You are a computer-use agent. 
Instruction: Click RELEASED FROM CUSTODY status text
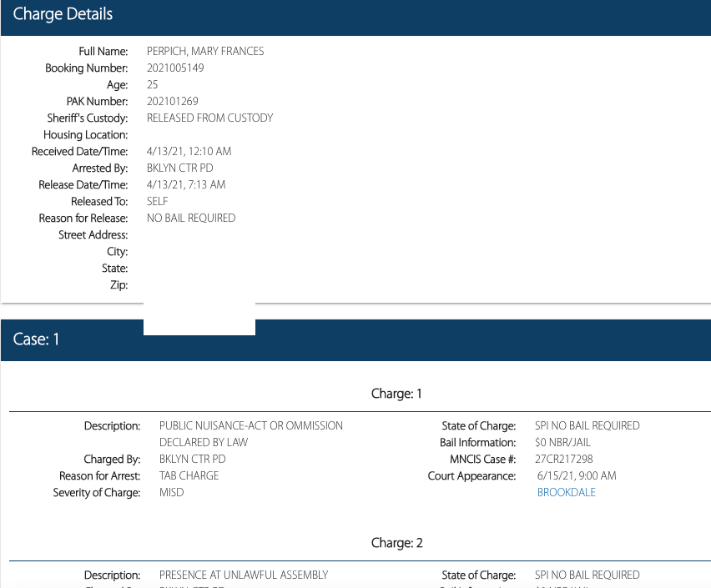click(x=209, y=118)
